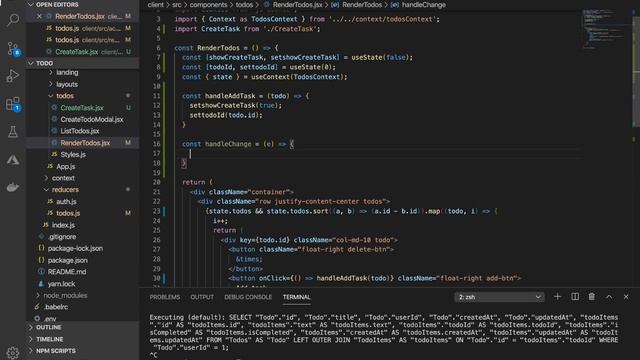Image resolution: width=640 pixels, height=360 pixels.
Task: Select the TERMINAL tab
Action: (297, 297)
